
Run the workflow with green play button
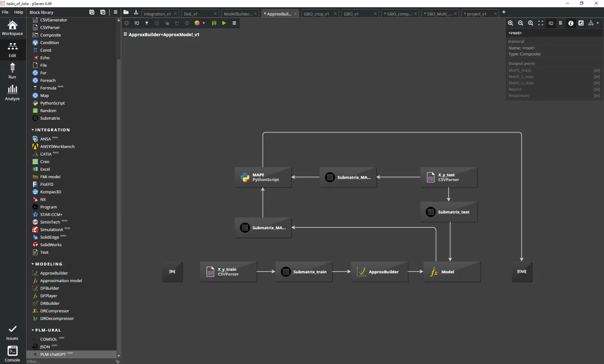pyautogui.click(x=224, y=23)
